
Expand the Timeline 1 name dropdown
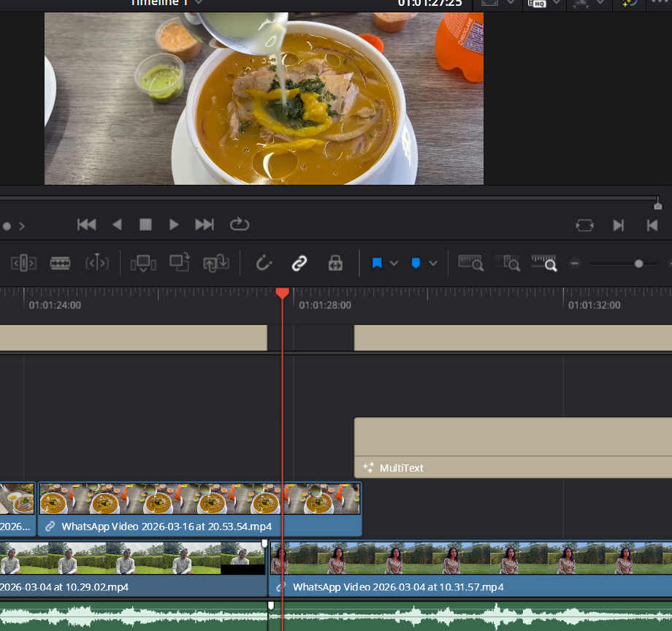(199, 3)
